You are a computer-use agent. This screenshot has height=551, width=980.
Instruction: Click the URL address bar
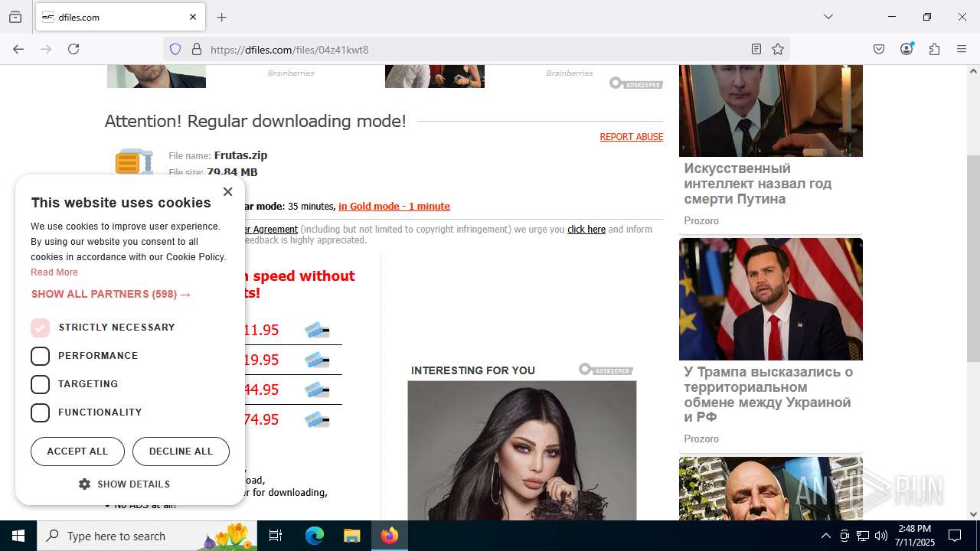[475, 50]
